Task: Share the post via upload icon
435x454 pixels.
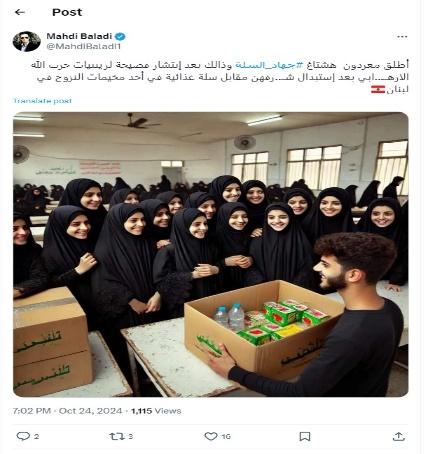Action: (399, 436)
